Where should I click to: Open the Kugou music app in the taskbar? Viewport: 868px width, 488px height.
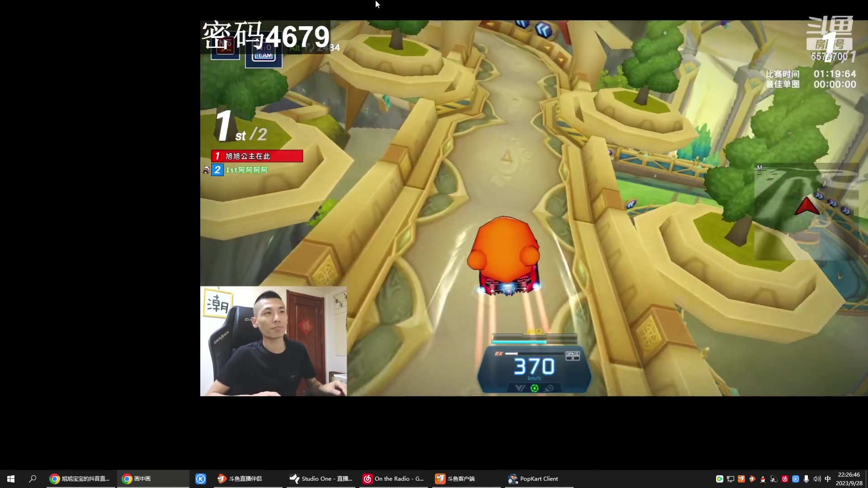point(201,479)
